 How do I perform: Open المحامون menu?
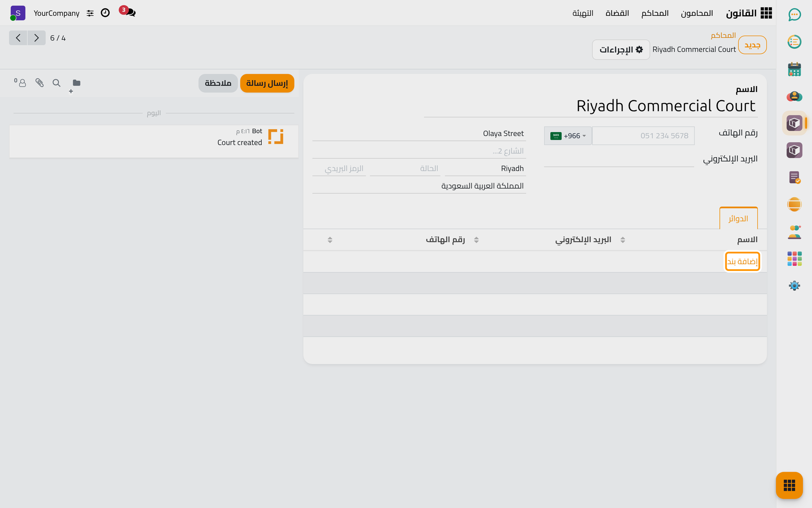697,13
